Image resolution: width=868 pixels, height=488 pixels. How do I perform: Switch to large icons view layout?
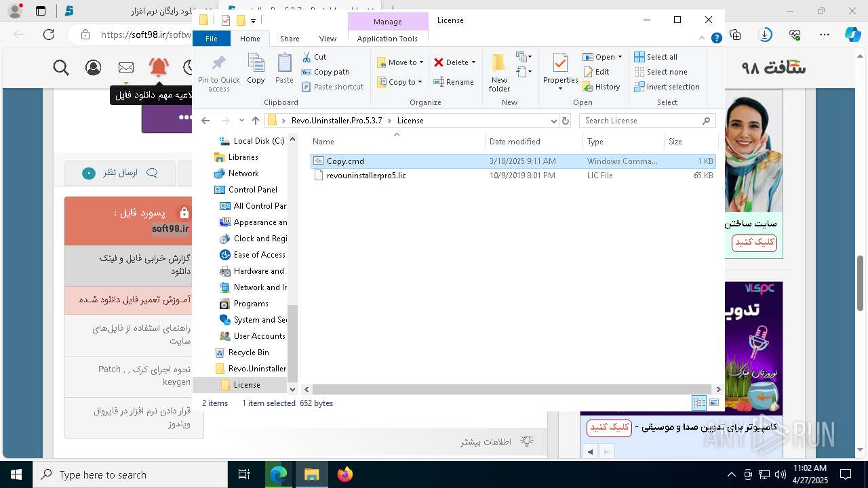click(x=714, y=403)
